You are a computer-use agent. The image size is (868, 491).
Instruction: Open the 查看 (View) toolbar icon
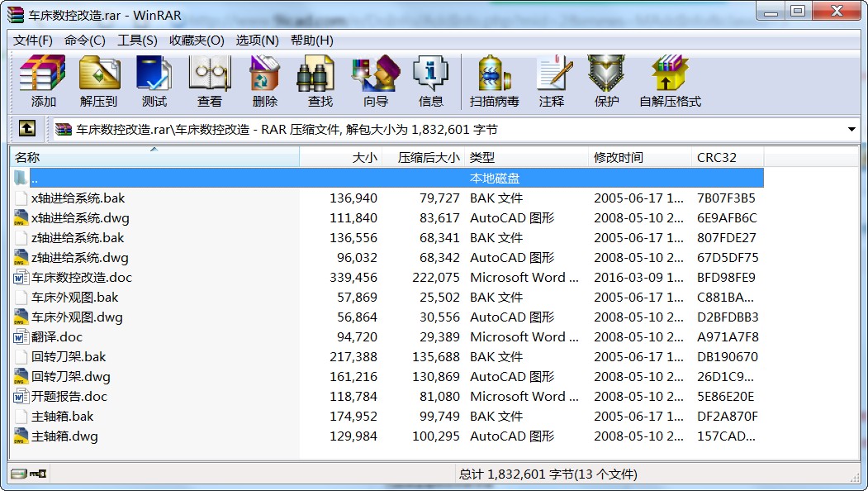click(209, 81)
